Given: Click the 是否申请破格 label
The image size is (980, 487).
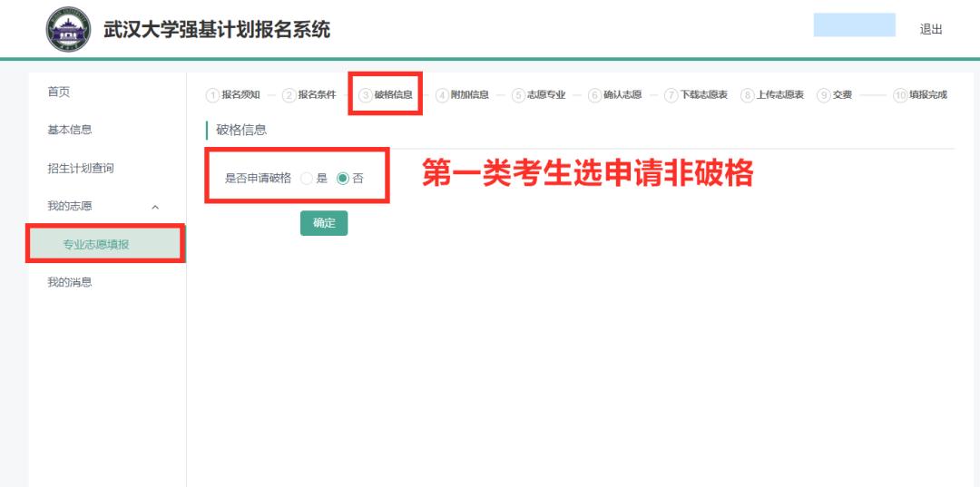Looking at the screenshot, I should (x=258, y=179).
